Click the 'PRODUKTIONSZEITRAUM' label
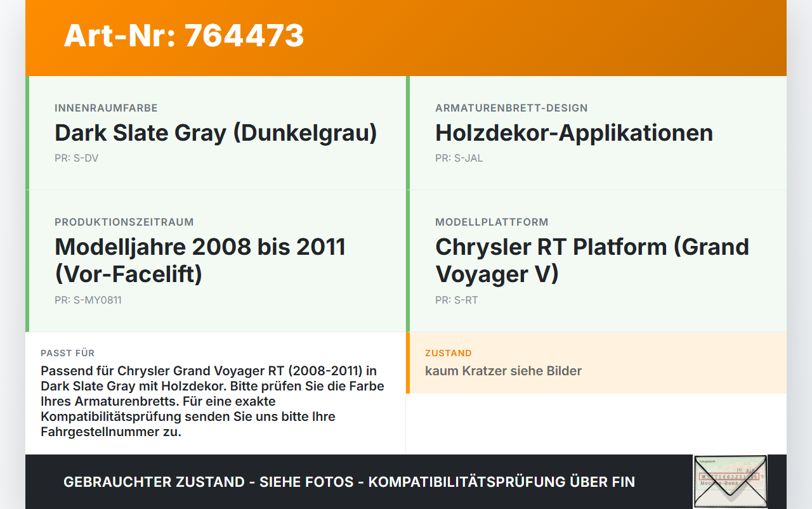 (124, 222)
